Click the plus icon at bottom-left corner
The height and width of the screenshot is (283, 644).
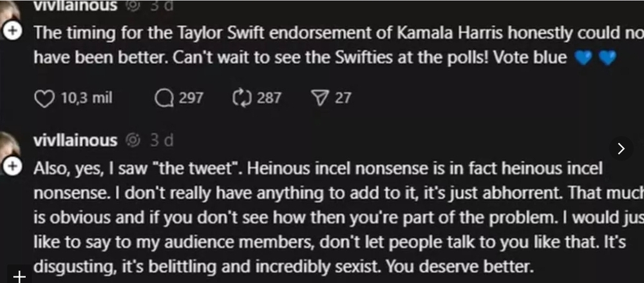coord(19,277)
